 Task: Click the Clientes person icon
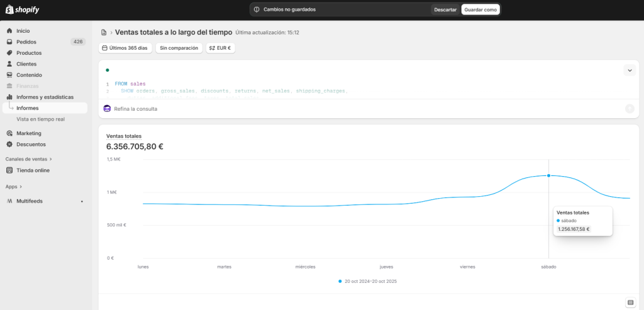pyautogui.click(x=9, y=64)
